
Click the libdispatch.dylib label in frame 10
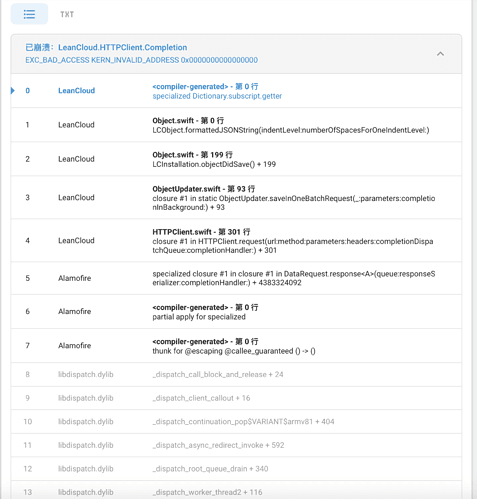coord(86,422)
